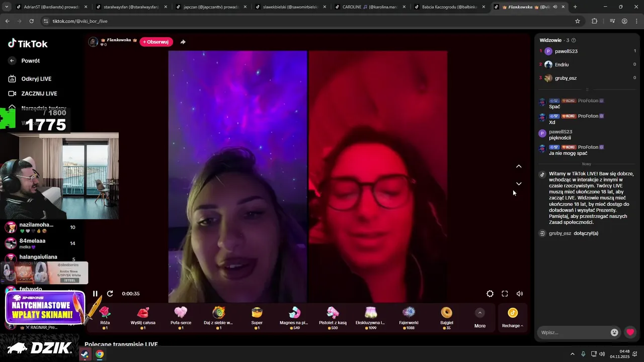Send the Wyślij całusa gift

click(x=143, y=318)
